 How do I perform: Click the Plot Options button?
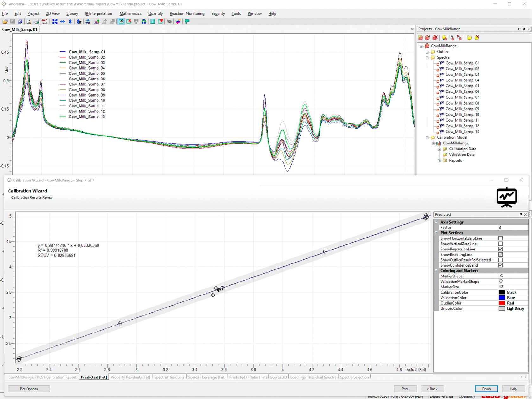(29, 389)
